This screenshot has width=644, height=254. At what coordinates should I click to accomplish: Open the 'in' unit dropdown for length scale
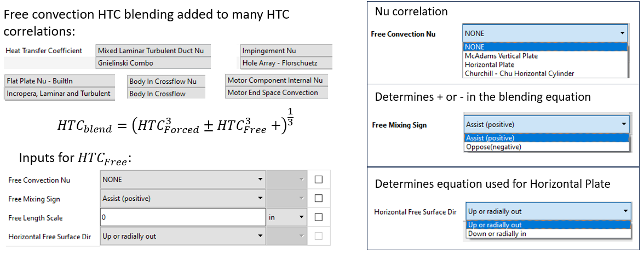(x=286, y=217)
